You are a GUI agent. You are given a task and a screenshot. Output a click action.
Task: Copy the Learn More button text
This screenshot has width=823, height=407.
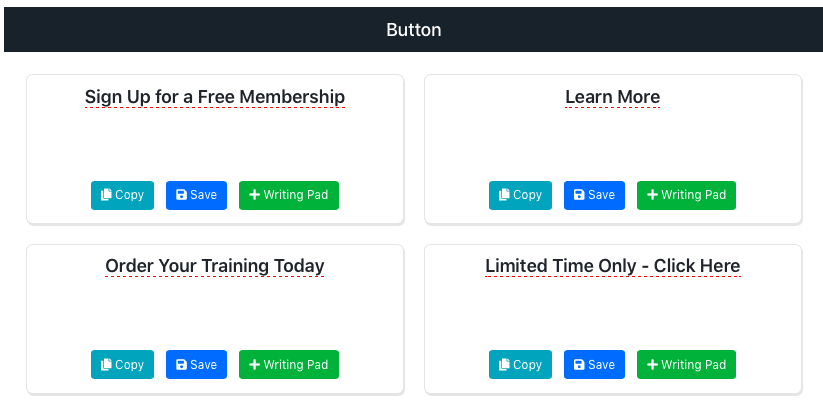coord(520,195)
